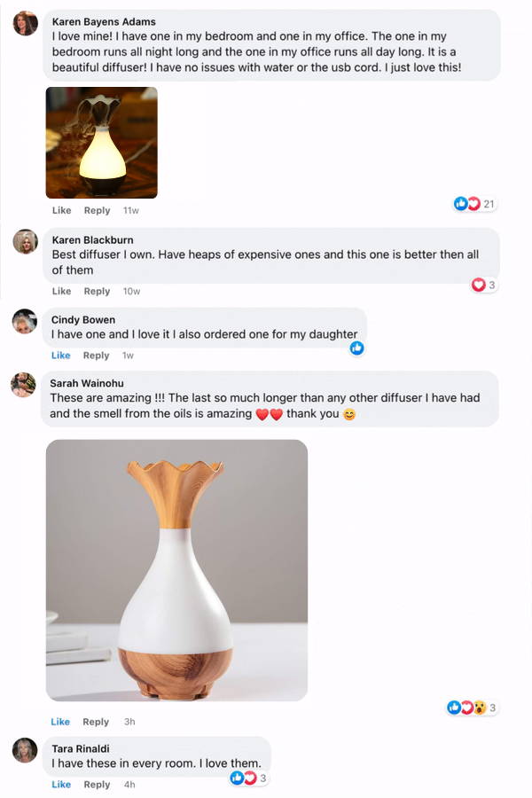The image size is (532, 798).
Task: View like reaction on Cindy Bowen's comment
Action: click(356, 348)
